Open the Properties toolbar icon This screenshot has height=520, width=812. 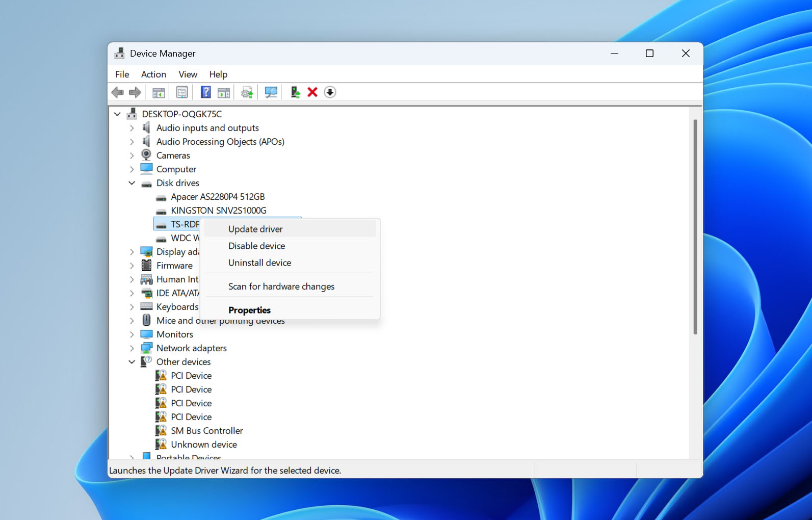(182, 92)
